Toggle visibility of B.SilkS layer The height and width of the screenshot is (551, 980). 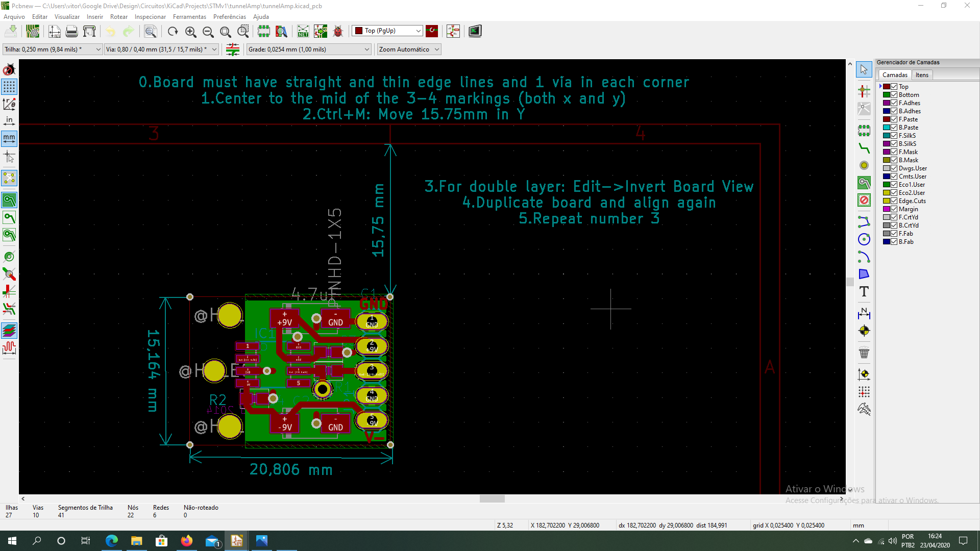895,143
